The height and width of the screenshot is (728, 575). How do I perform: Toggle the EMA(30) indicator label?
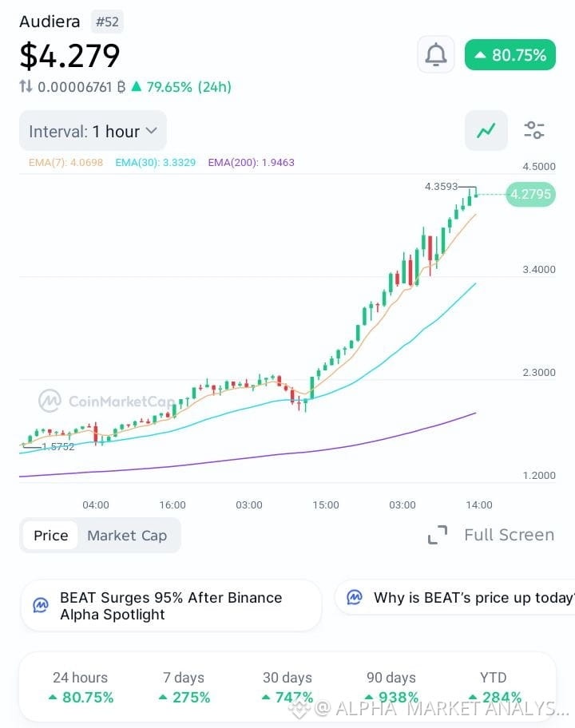[x=155, y=163]
